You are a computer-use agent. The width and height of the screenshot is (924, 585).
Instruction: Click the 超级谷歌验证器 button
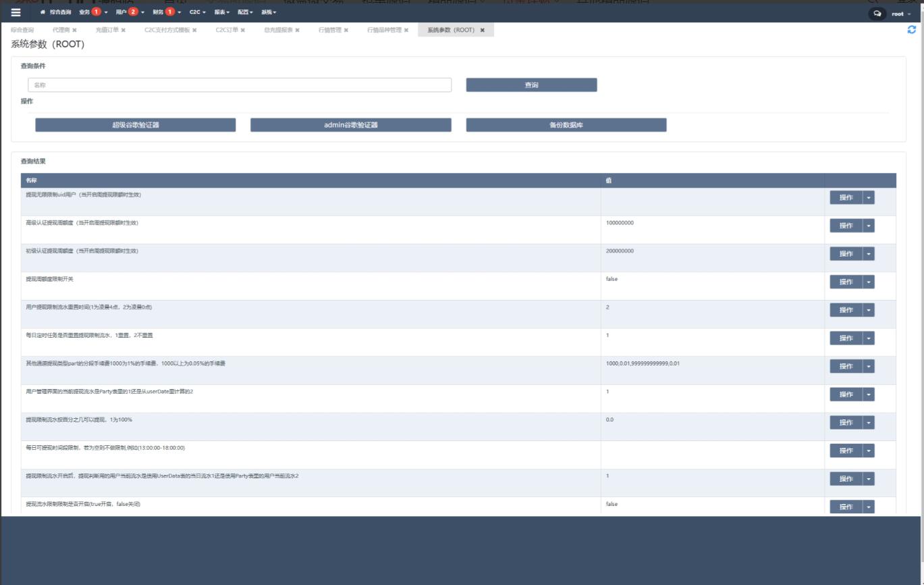pyautogui.click(x=136, y=125)
